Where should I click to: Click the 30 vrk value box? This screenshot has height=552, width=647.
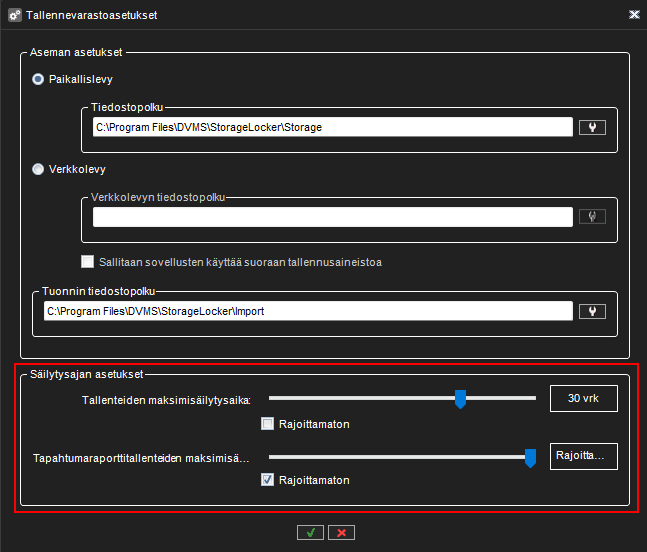[x=583, y=398]
